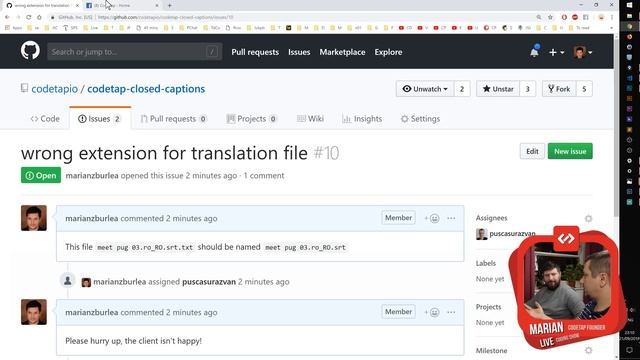640x360 pixels.
Task: Open options menu of first comment
Action: click(x=451, y=218)
